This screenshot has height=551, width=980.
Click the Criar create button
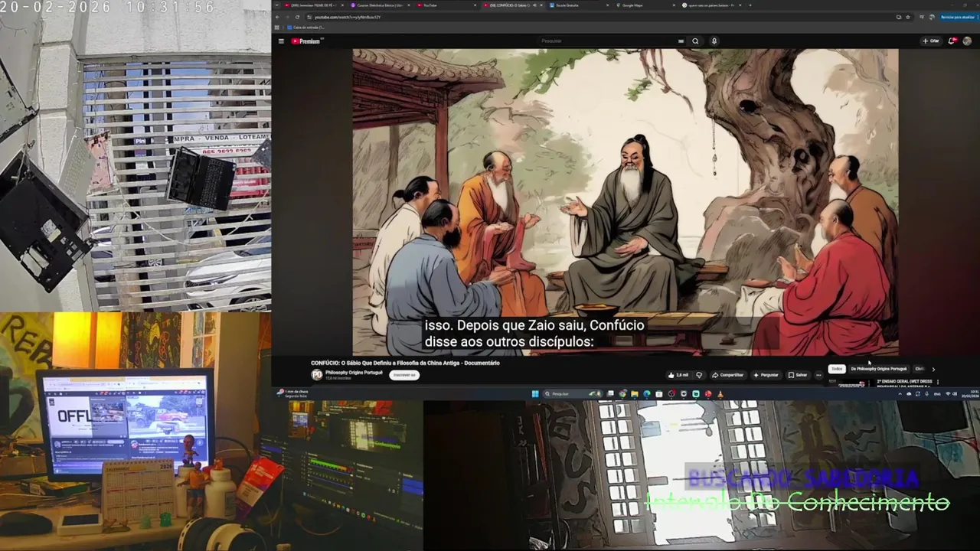(x=930, y=41)
